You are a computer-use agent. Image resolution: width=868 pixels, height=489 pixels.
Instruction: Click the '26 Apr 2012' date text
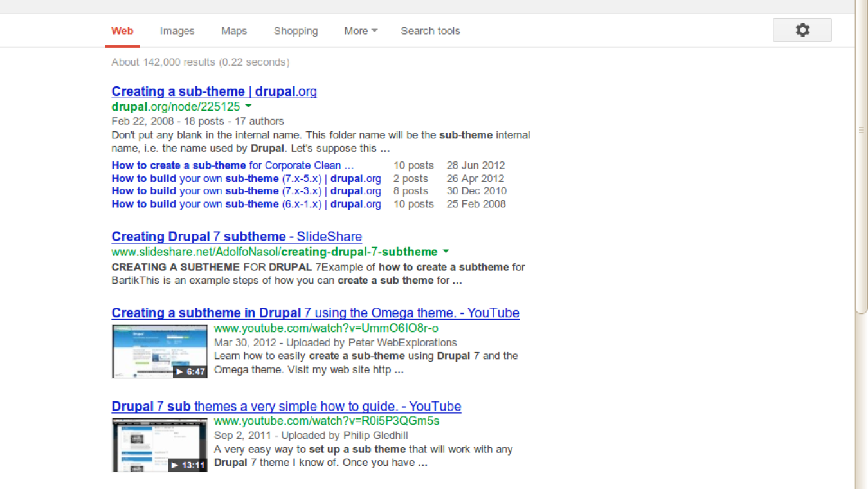475,178
